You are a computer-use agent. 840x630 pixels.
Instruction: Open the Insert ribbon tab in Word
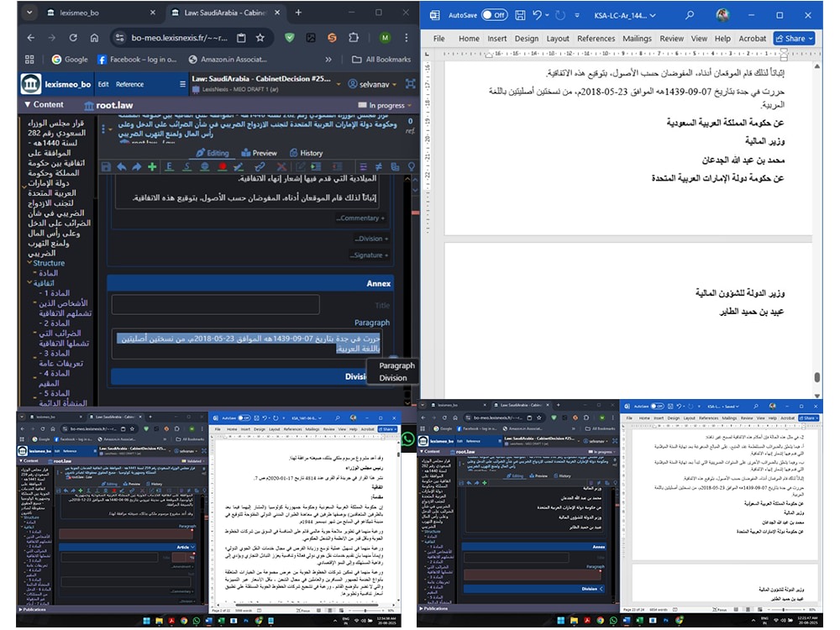coord(496,39)
